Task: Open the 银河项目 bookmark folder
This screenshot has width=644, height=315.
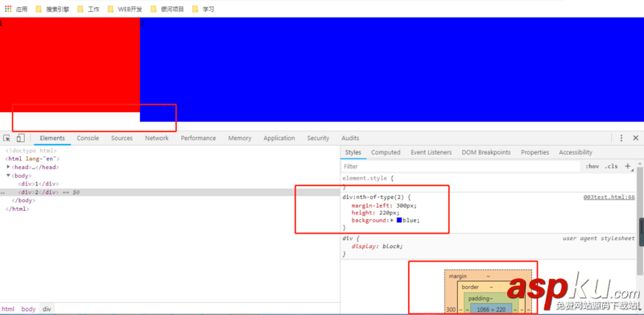Action: 167,9
